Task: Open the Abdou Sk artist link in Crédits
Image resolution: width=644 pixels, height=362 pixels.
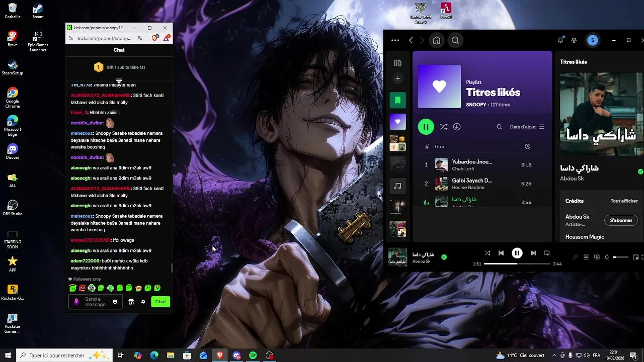Action: (x=577, y=217)
